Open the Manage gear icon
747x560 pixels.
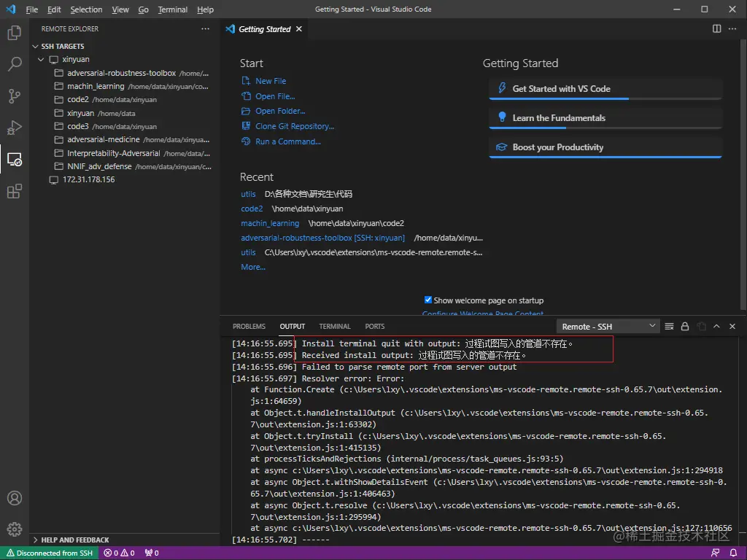click(14, 529)
